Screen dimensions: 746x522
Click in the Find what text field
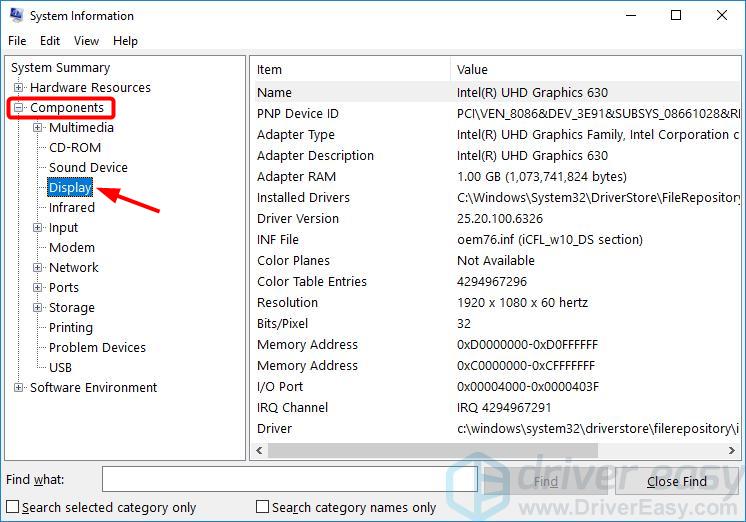click(x=290, y=481)
